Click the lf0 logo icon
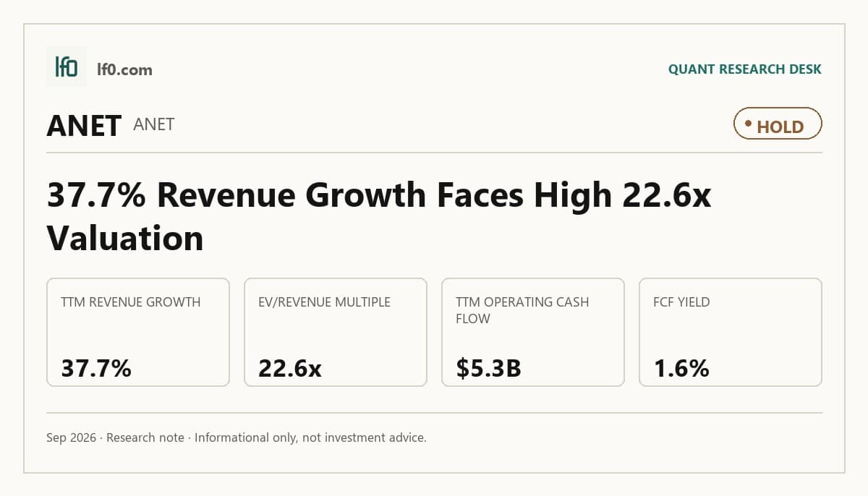 tap(67, 67)
